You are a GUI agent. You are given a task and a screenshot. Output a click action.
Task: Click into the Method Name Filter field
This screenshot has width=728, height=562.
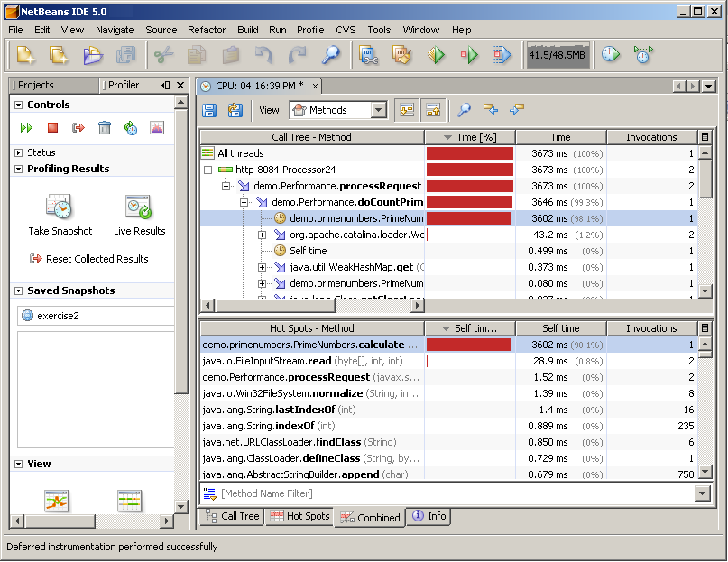point(448,493)
